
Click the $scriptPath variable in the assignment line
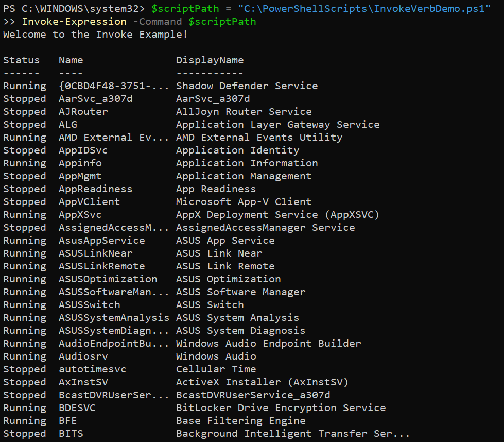[185, 9]
